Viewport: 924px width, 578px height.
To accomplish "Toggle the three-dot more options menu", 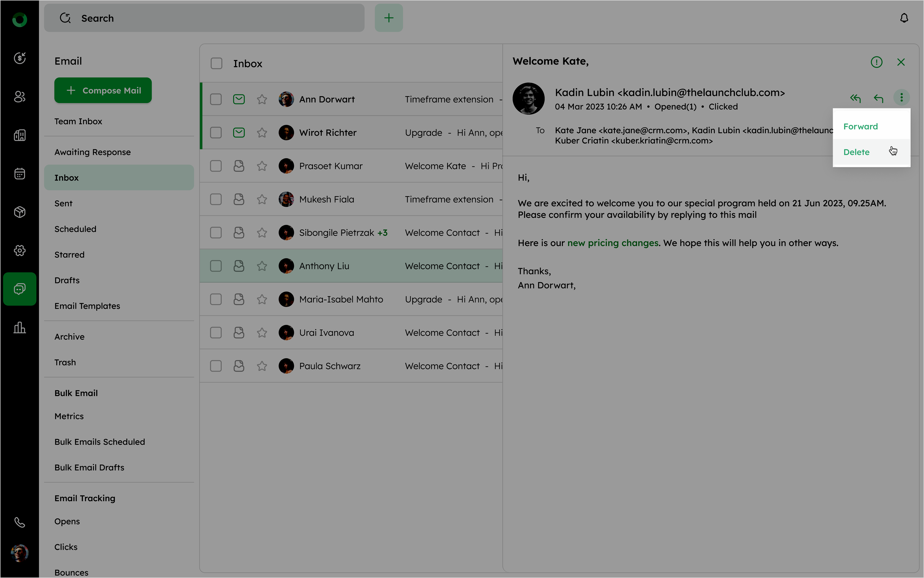I will coord(901,97).
